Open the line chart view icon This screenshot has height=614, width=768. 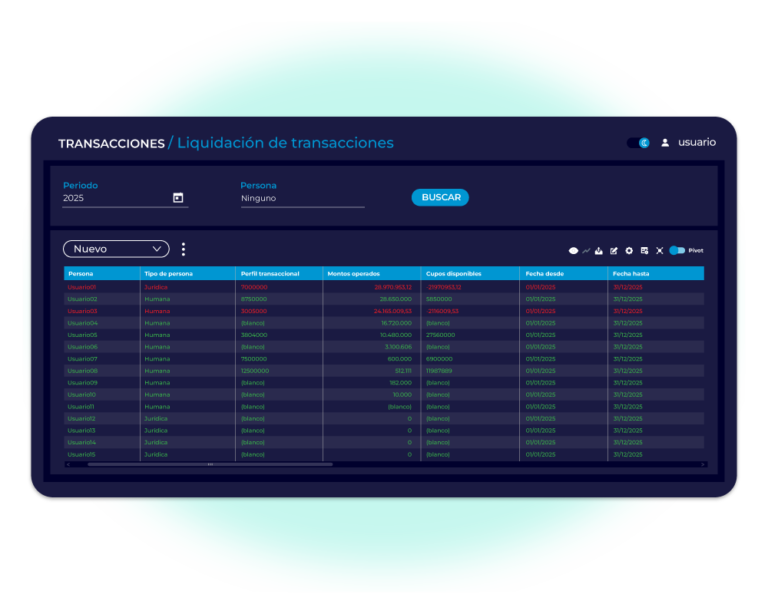586,251
